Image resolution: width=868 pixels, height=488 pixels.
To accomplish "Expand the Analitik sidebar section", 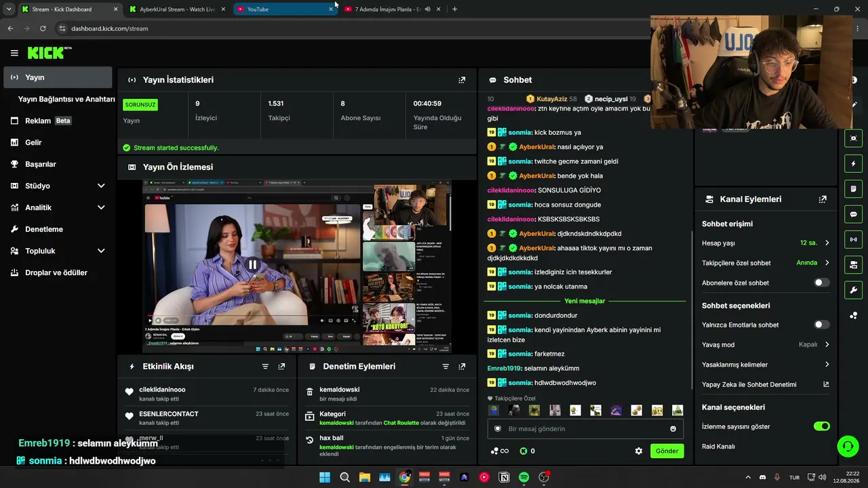I will coord(101,207).
